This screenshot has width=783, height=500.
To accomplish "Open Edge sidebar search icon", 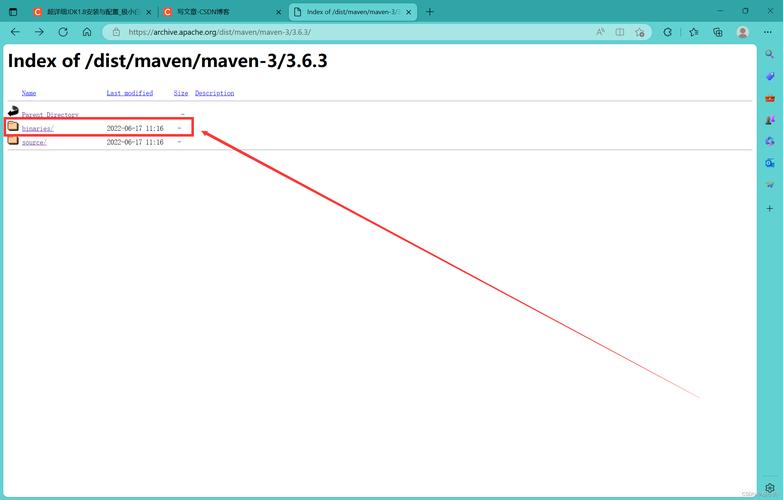I will [x=769, y=54].
